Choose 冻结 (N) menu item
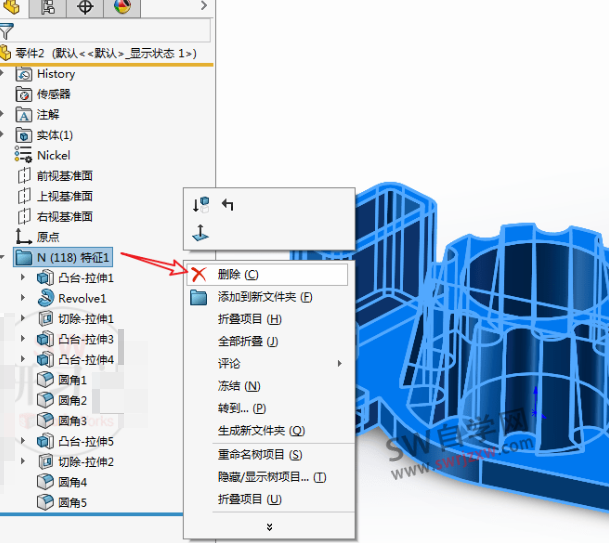The image size is (609, 543). [x=270, y=386]
